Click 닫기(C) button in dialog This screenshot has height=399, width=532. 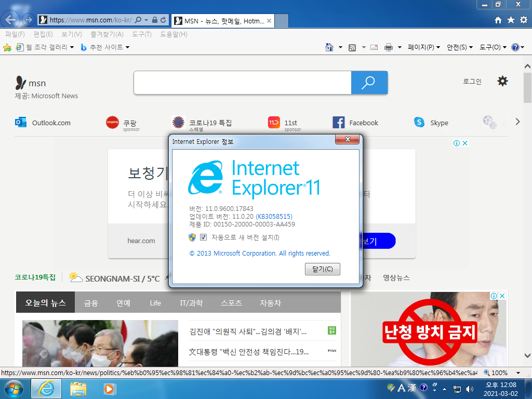tap(322, 269)
